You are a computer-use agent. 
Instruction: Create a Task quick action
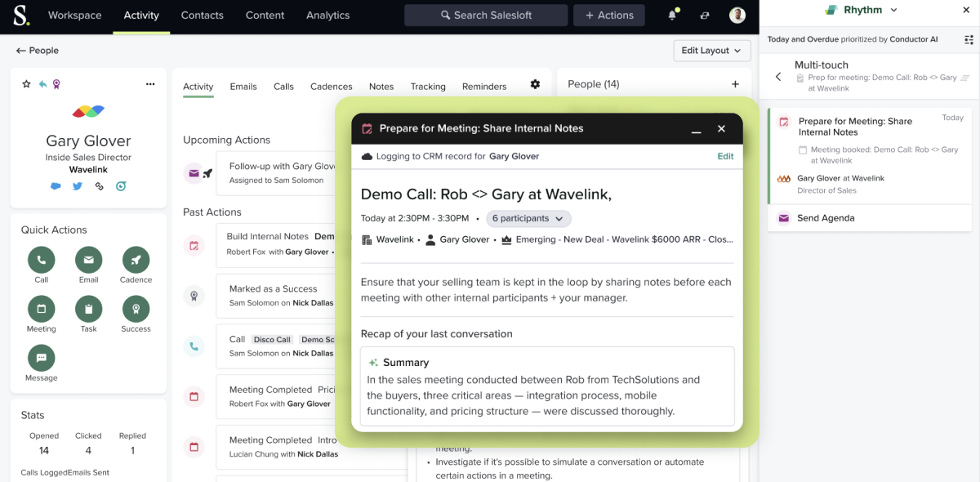(x=89, y=310)
